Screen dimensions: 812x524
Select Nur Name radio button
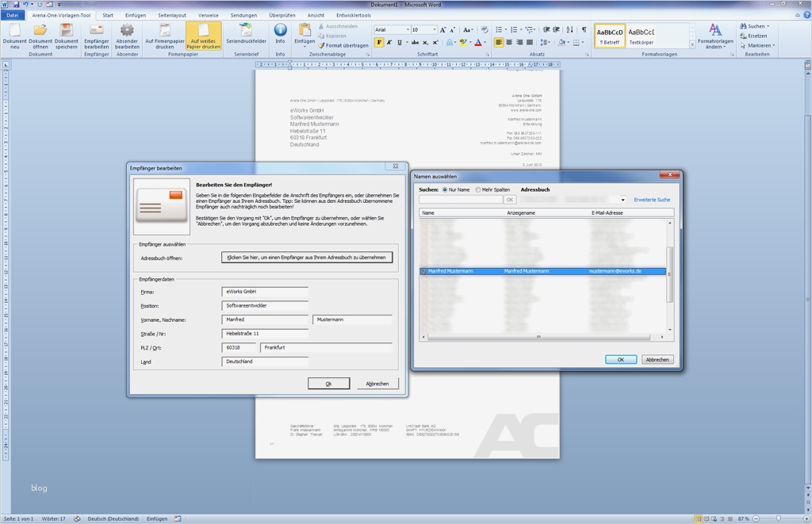click(445, 189)
